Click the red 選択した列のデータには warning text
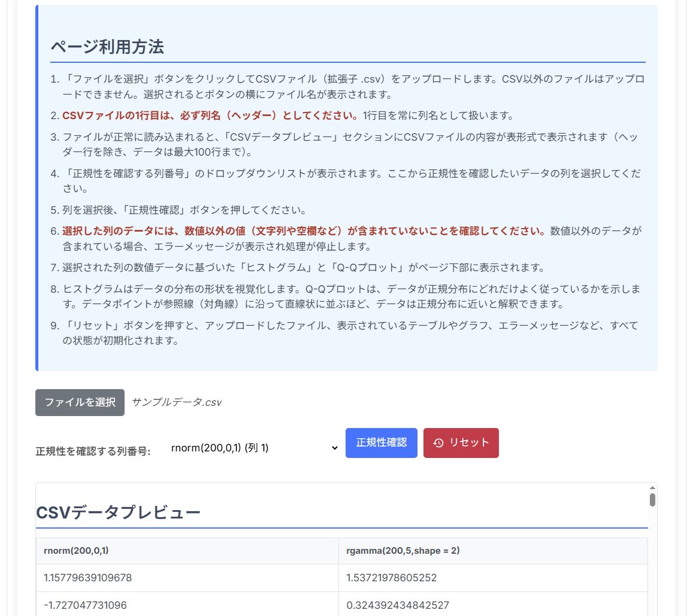 click(x=304, y=231)
